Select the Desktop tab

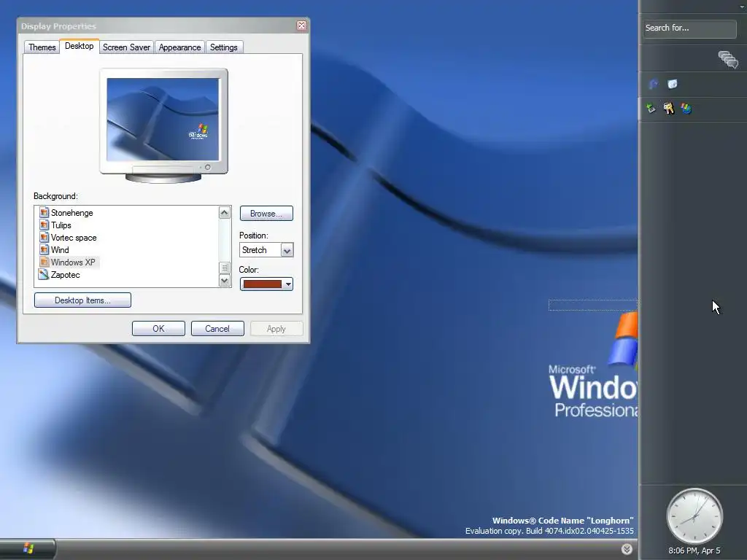click(79, 46)
